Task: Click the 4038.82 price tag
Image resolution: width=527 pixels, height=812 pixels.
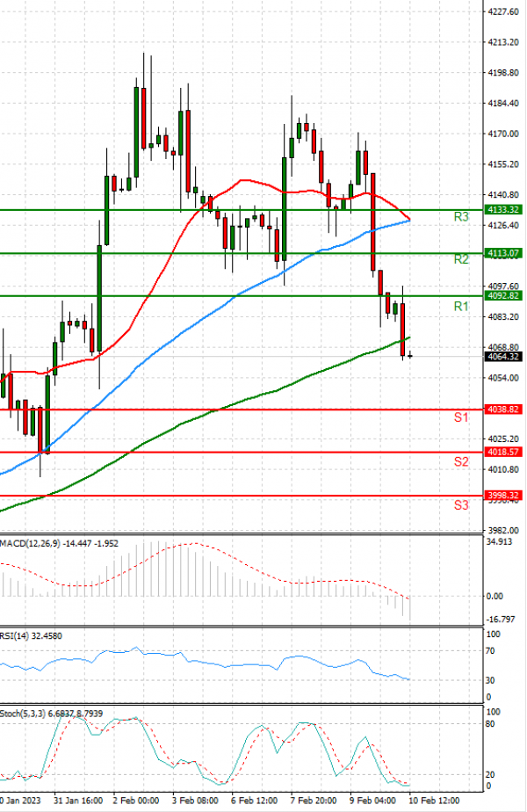Action: (x=503, y=410)
